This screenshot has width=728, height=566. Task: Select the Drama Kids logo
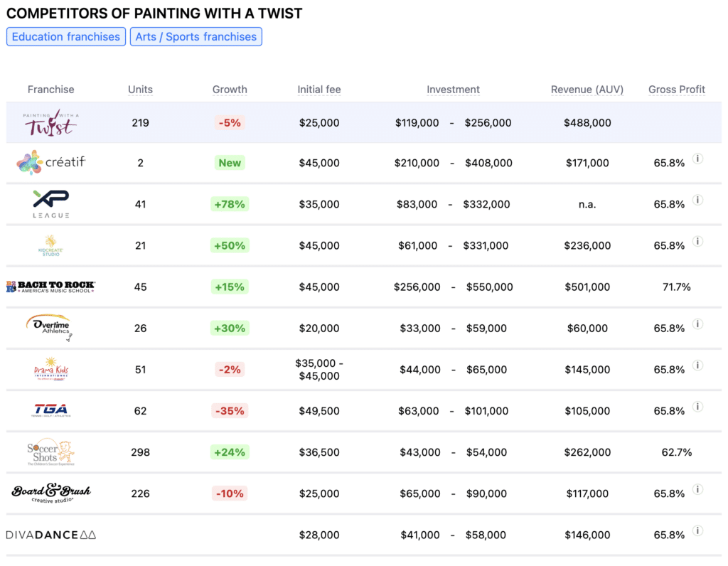(x=51, y=369)
